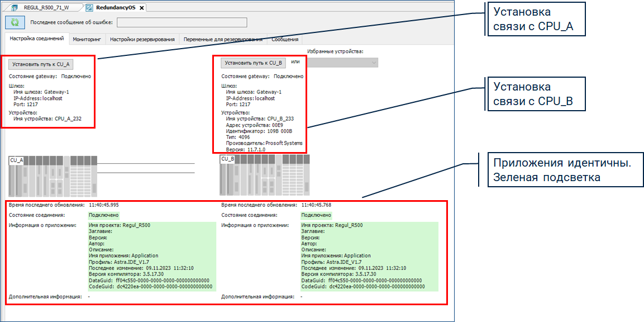Click the green Подключено status under CU_A
Viewport: 644px width, 322px height.
103,215
